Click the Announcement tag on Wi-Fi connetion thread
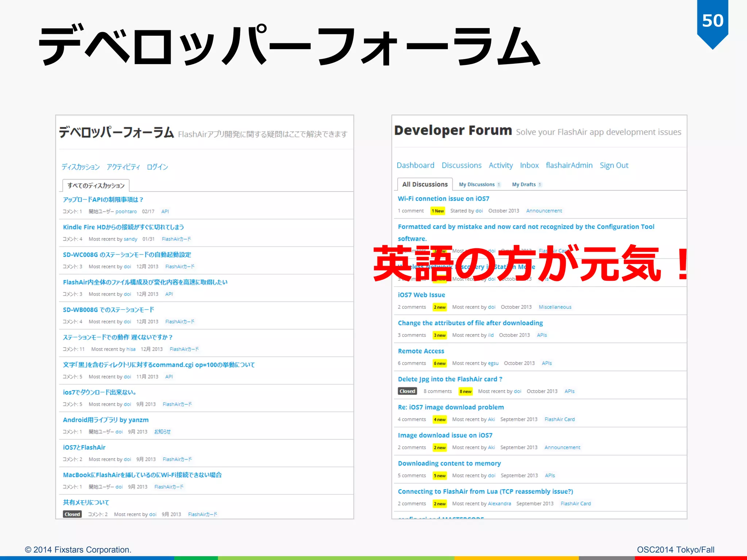Image resolution: width=747 pixels, height=560 pixels. point(544,211)
